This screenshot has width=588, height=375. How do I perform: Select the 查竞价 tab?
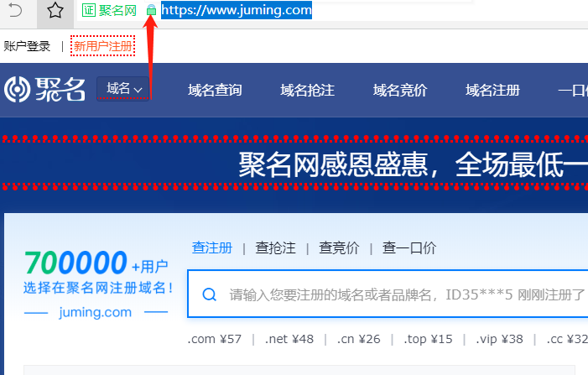point(339,247)
